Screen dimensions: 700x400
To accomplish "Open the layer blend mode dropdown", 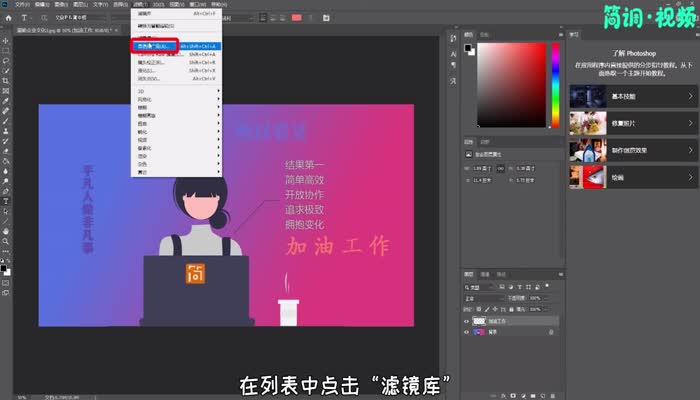I will 483,297.
